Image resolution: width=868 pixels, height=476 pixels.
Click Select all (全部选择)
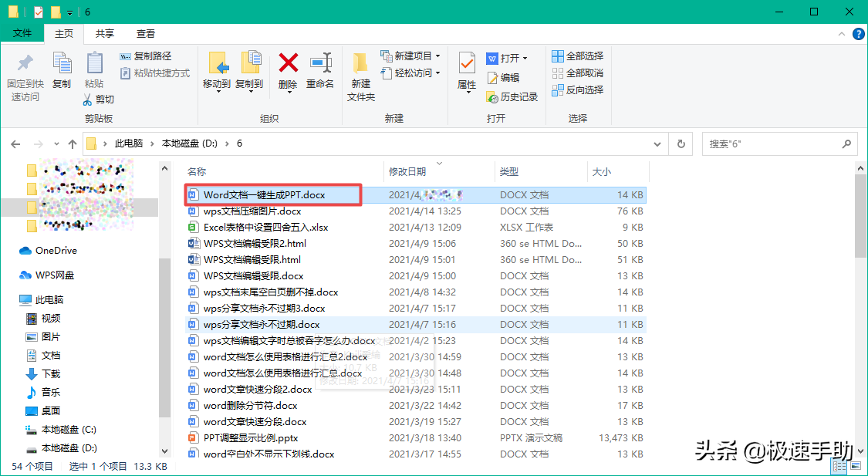577,56
